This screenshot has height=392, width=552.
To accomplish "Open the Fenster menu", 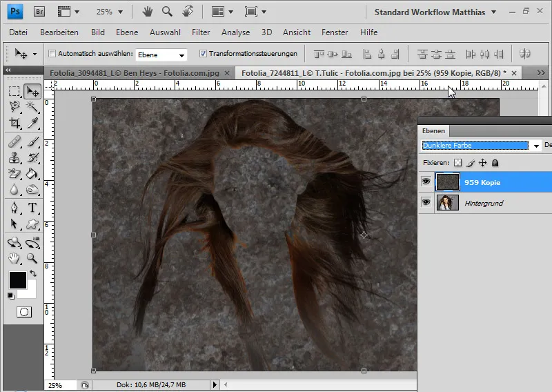I will tap(335, 32).
